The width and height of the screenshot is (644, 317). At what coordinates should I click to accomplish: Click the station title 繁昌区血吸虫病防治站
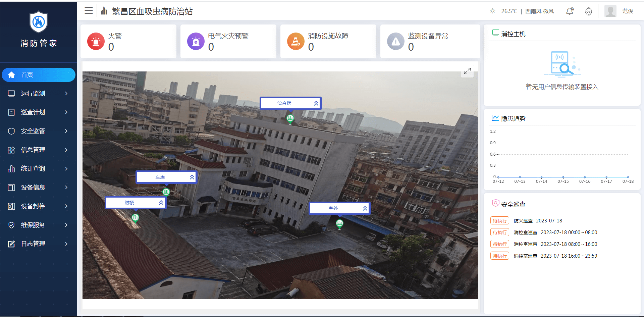click(152, 11)
